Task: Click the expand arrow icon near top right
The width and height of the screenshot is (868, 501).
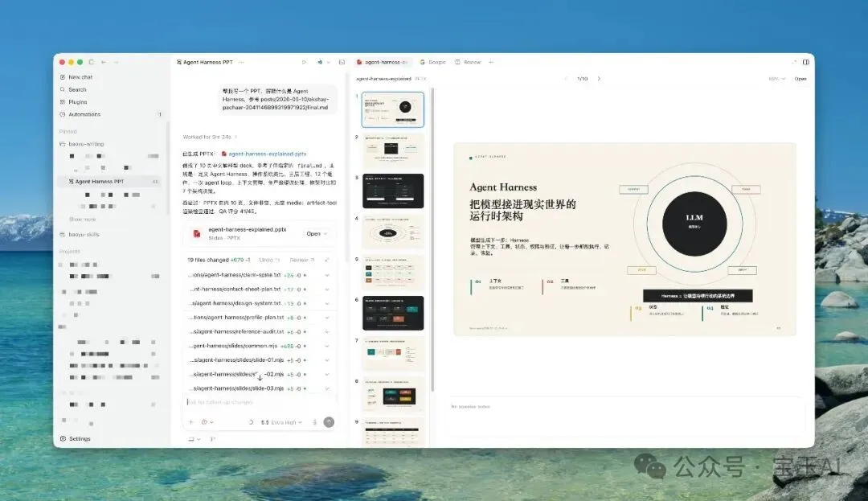Action: [794, 62]
